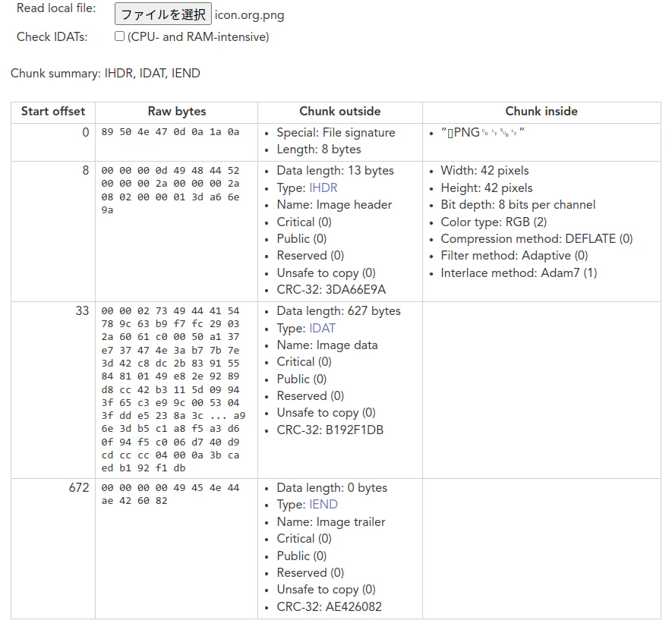Screen dimensions: 672x633
Task: Select the 'Name: Image header' entry
Action: (x=334, y=205)
